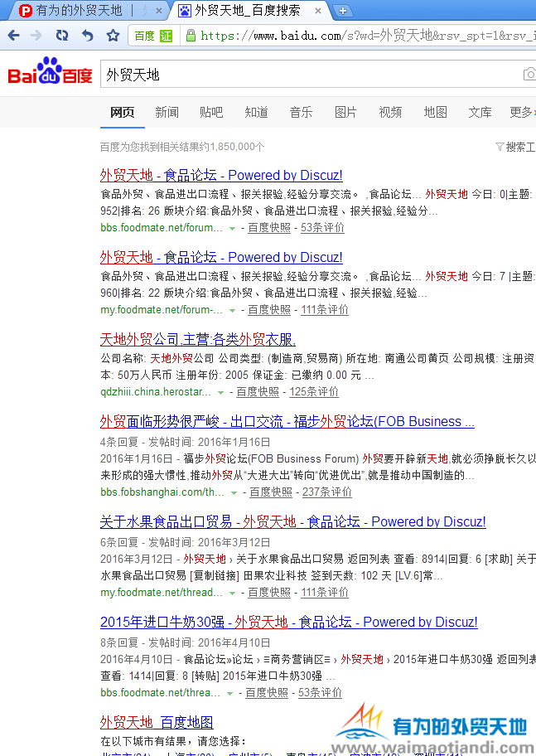Select the 图片 search category tab

click(x=345, y=113)
